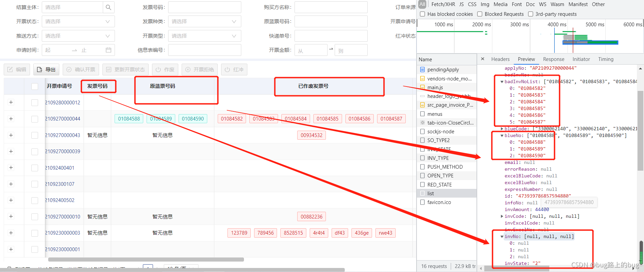Click the 开票拒绝 button
The width and height of the screenshot is (644, 272).
coord(200,70)
